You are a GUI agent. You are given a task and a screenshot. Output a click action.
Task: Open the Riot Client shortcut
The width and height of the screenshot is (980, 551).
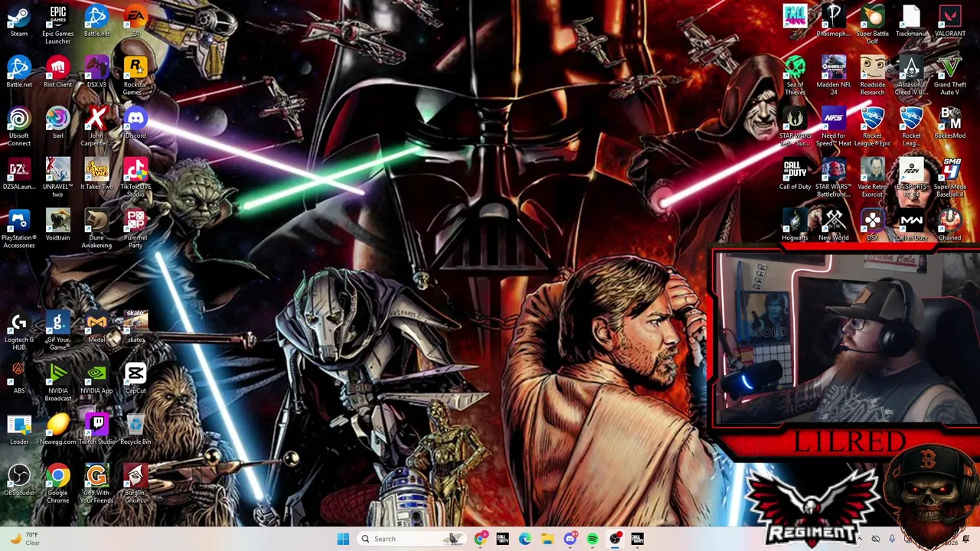[x=57, y=73]
